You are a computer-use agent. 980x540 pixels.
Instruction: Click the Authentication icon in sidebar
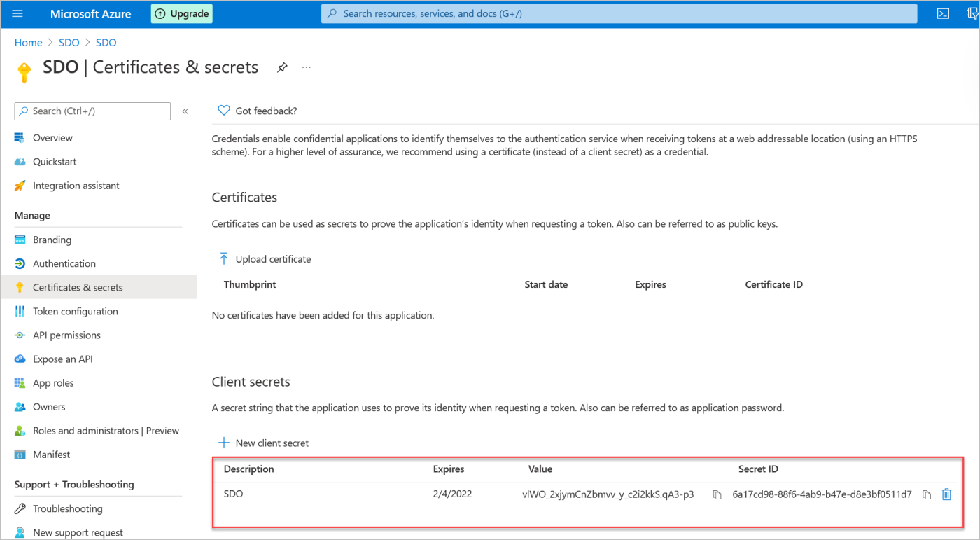coord(20,263)
